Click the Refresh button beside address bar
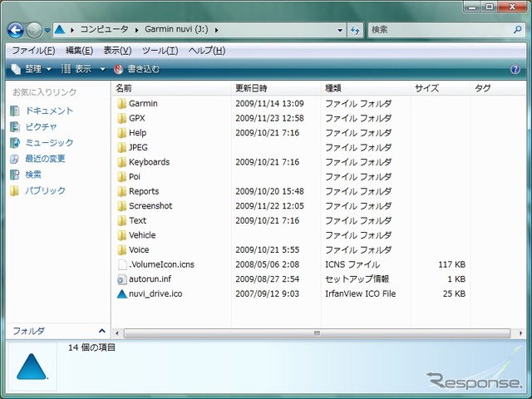 pos(355,30)
